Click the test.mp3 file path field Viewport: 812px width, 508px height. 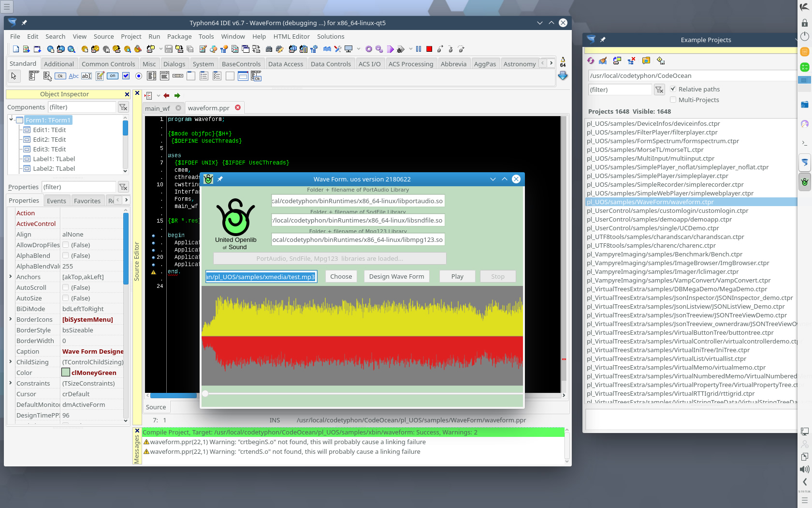(261, 277)
